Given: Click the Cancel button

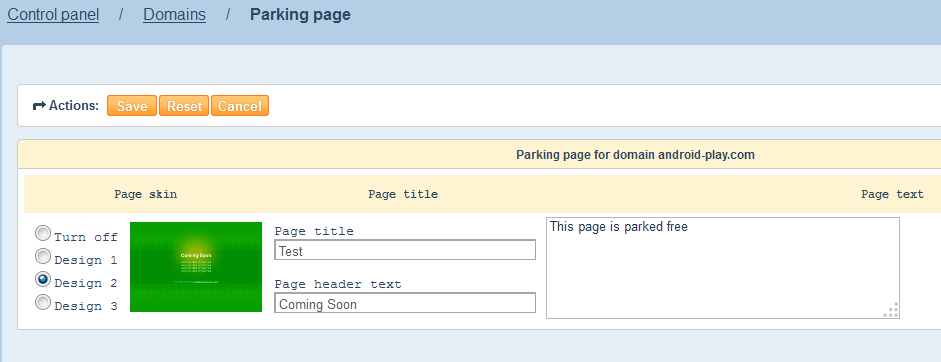Looking at the screenshot, I should click(x=239, y=106).
